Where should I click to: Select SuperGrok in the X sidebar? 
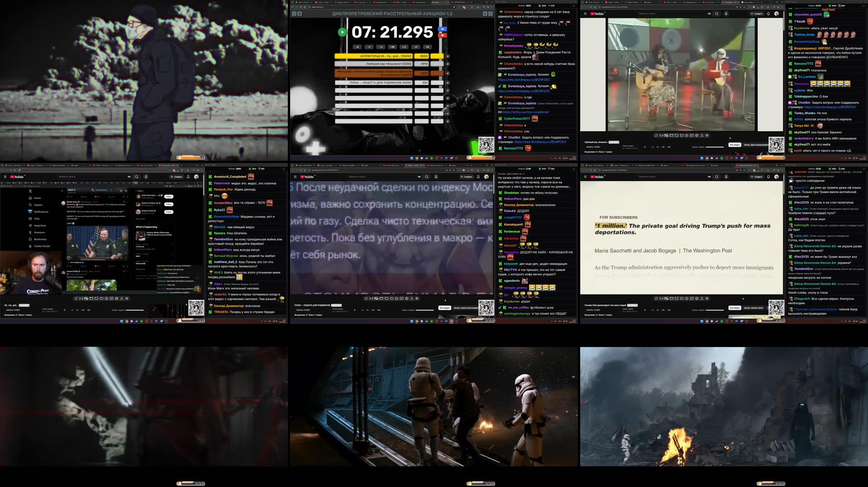coord(40,226)
